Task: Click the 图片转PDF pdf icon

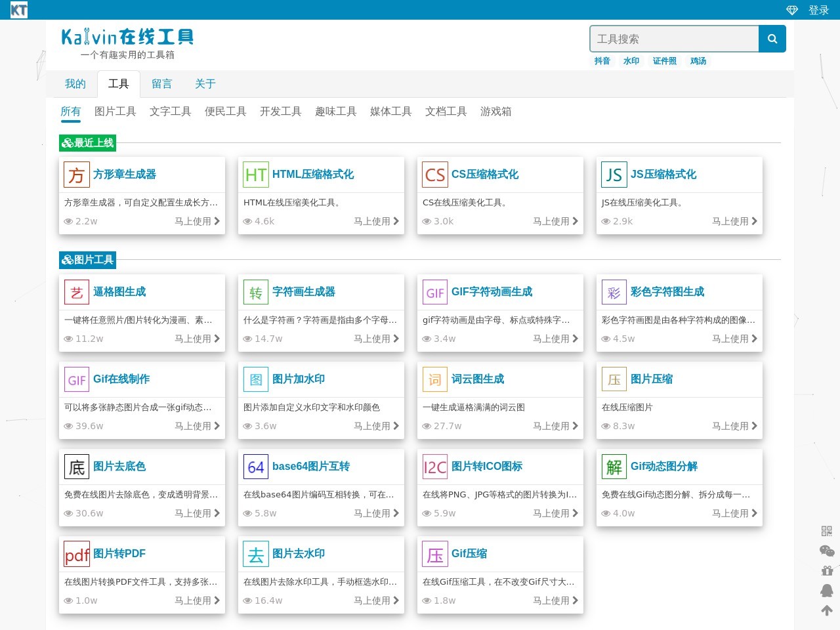Action: pyautogui.click(x=77, y=554)
